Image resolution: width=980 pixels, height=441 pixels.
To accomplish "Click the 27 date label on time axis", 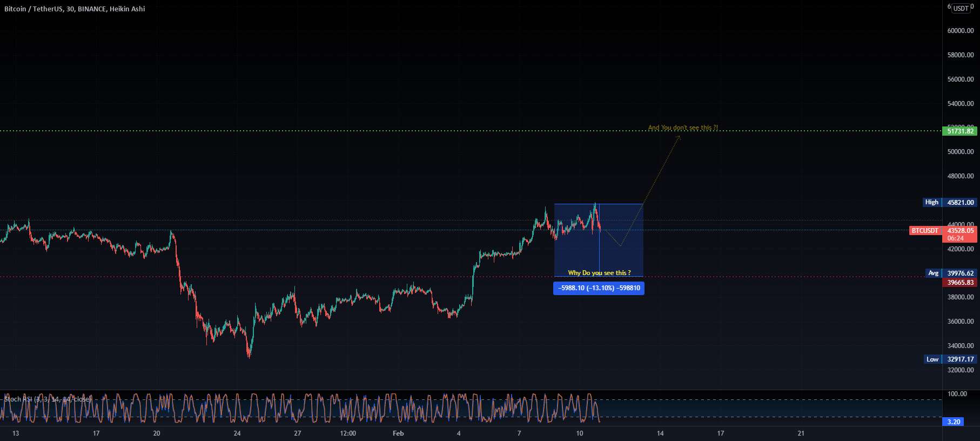I will (x=298, y=433).
